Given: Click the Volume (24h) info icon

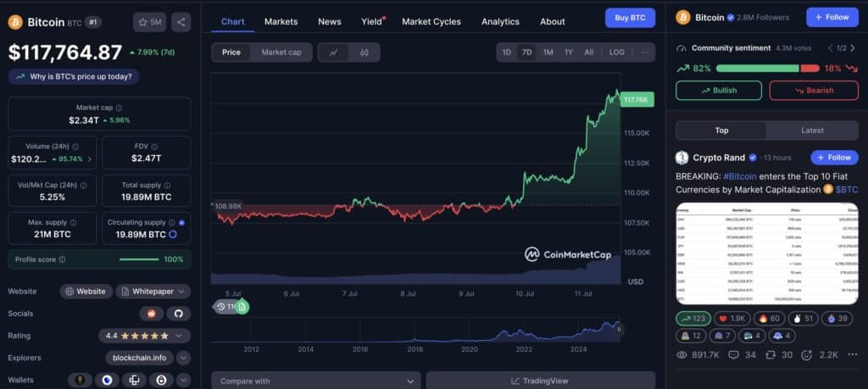Looking at the screenshot, I should click(x=75, y=147).
